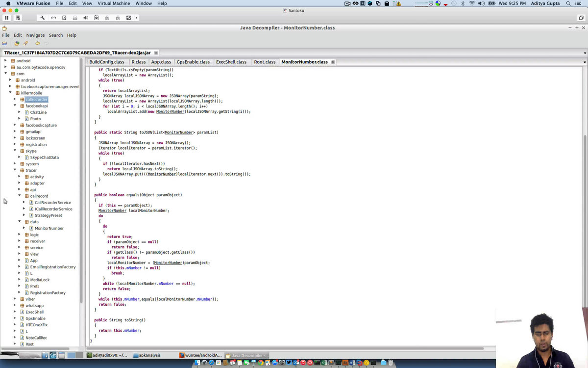Select HTCOneXFix class in tree
Viewport: 588px width, 368px height.
click(36, 325)
